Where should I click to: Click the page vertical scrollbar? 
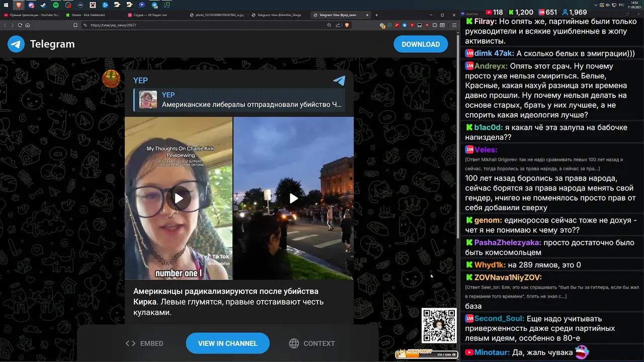pyautogui.click(x=457, y=136)
